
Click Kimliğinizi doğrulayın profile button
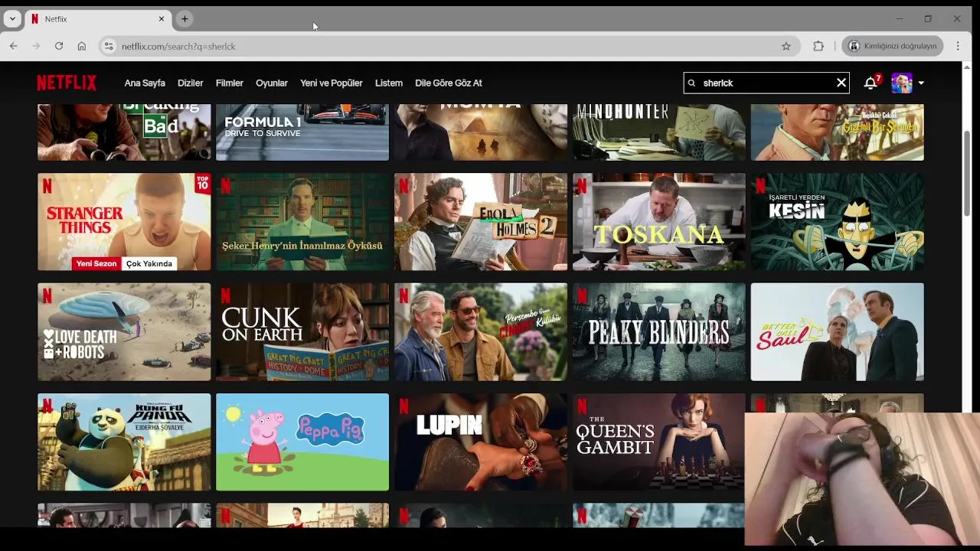[893, 46]
